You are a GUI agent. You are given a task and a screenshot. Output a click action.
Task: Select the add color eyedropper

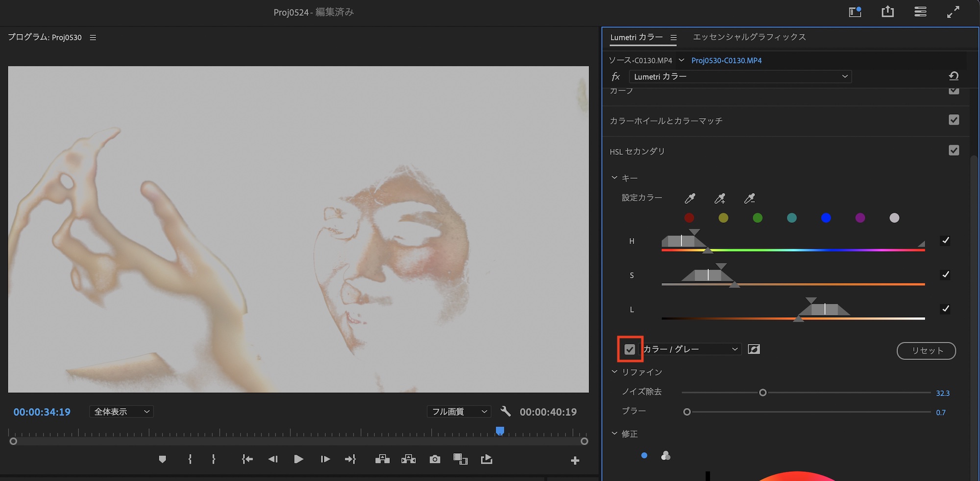click(x=720, y=198)
